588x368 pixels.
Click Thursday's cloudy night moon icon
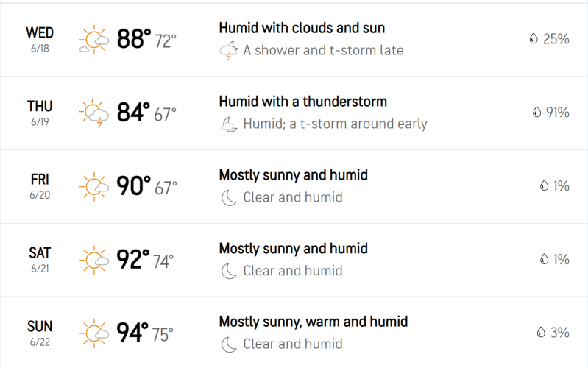tap(229, 124)
